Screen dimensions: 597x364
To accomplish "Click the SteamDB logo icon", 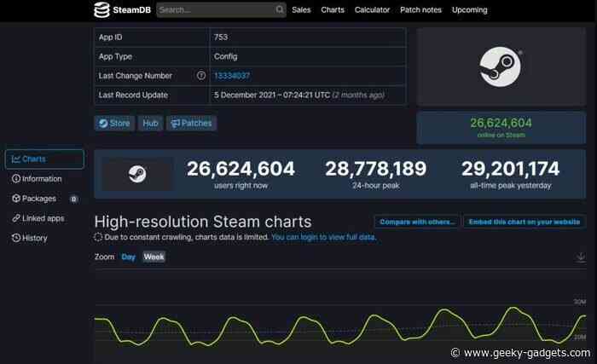I will 101,10.
